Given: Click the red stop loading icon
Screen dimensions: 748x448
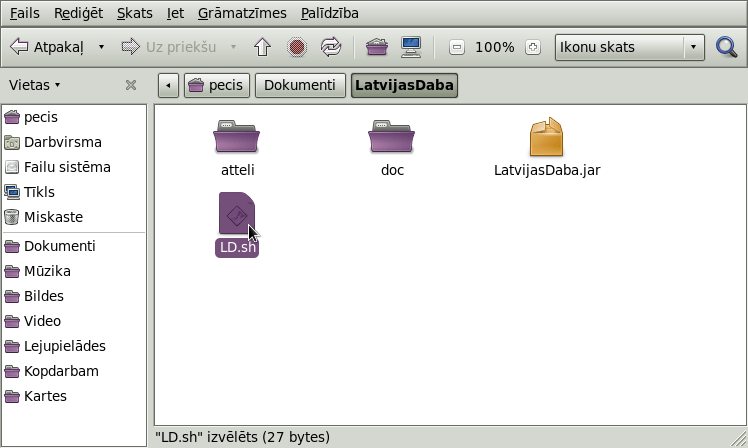Looking at the screenshot, I should [297, 47].
